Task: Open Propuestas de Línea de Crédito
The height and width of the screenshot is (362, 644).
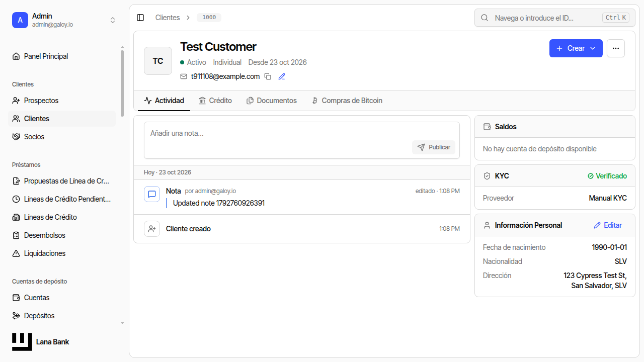Action: coord(62,181)
